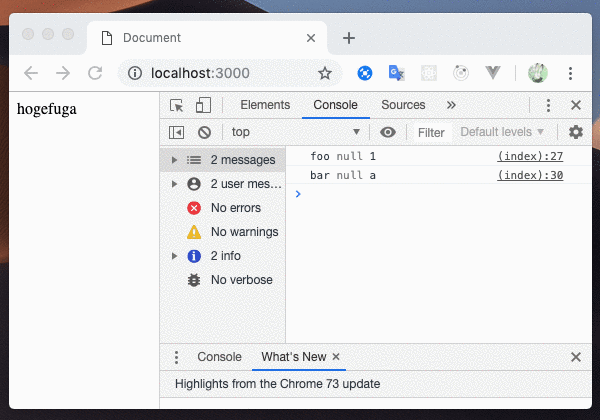Click the console Filter input field
This screenshot has height=420, width=600.
(x=431, y=132)
